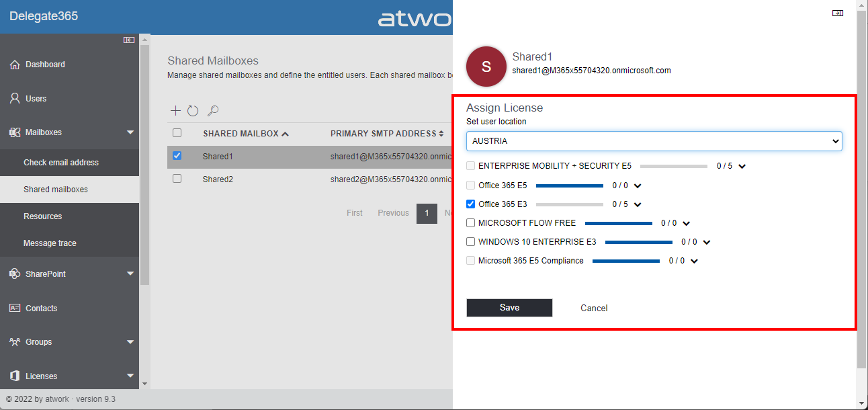This screenshot has width=868, height=410.
Task: Click the sidebar scrollbar down arrow
Action: [144, 384]
